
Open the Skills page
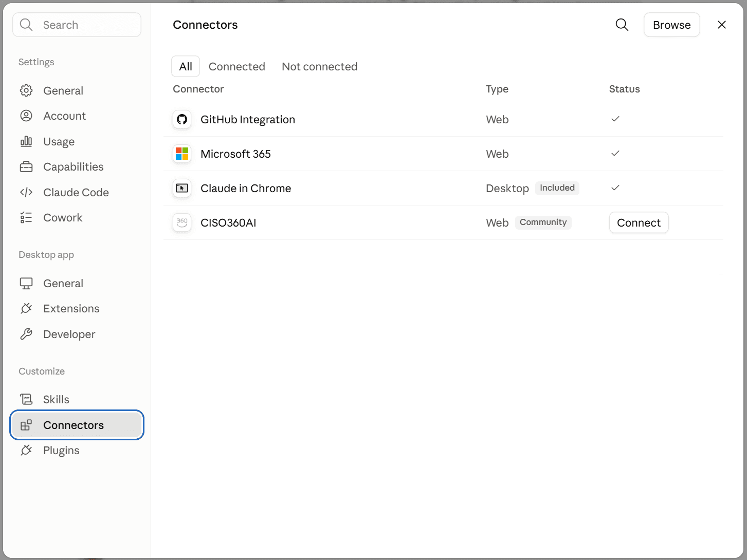coord(77,399)
